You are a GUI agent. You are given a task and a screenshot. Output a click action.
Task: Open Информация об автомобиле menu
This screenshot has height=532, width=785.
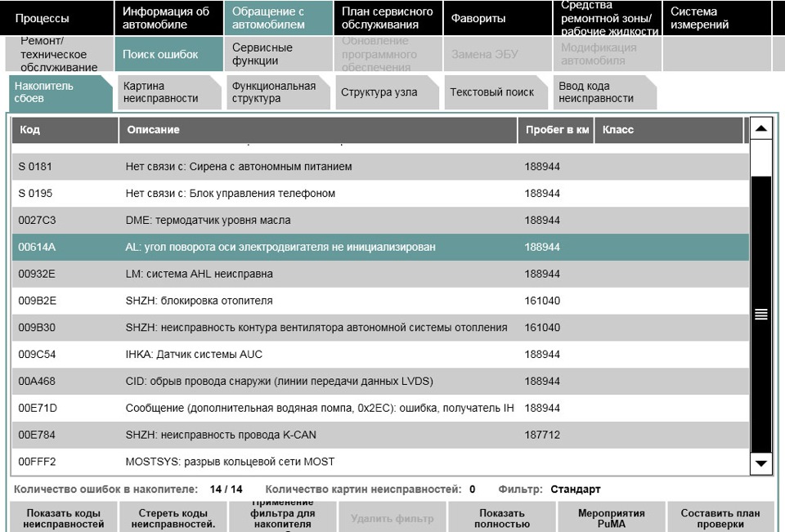coord(169,18)
